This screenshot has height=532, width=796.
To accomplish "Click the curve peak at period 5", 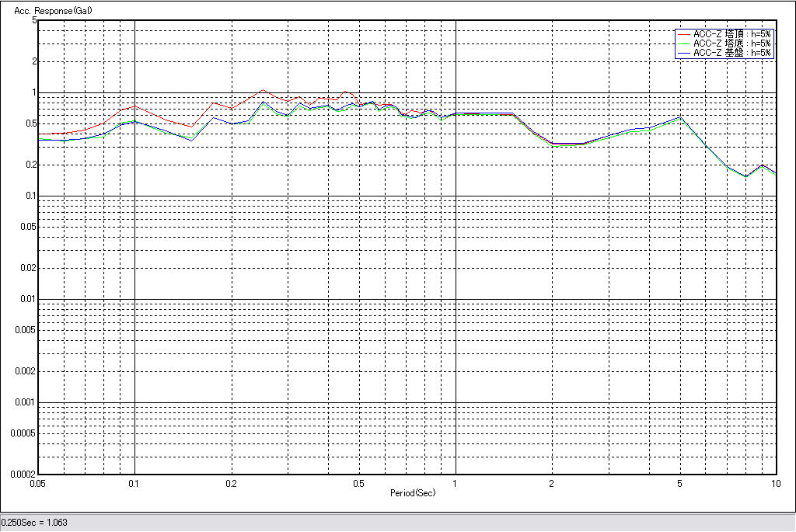I will click(x=680, y=117).
